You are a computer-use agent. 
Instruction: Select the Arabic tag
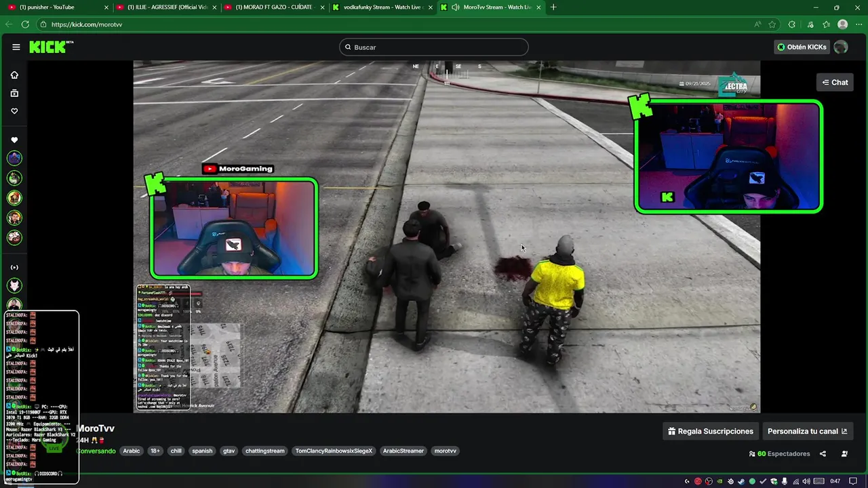[x=132, y=451]
